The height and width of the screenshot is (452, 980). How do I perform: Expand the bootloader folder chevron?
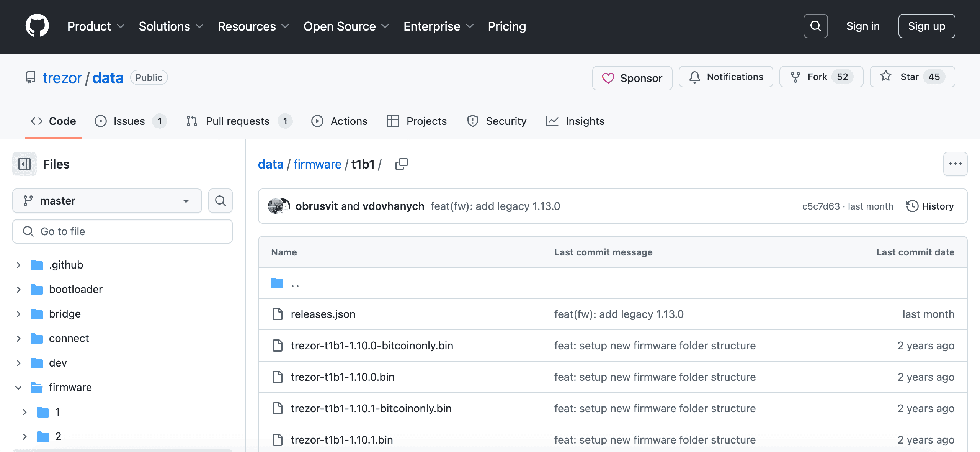18,289
